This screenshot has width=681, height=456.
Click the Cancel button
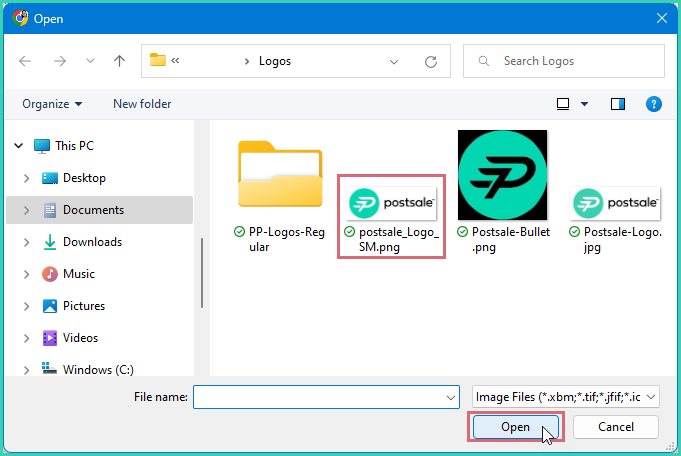pyautogui.click(x=616, y=427)
